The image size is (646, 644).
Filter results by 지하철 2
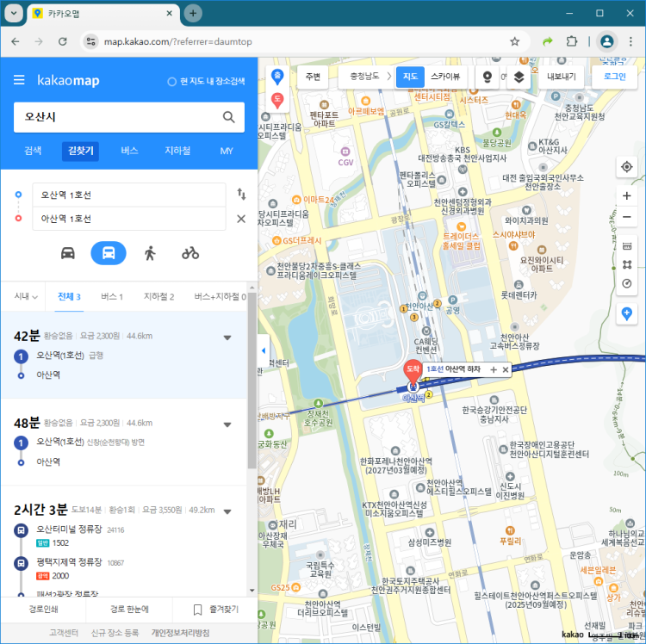pyautogui.click(x=158, y=296)
